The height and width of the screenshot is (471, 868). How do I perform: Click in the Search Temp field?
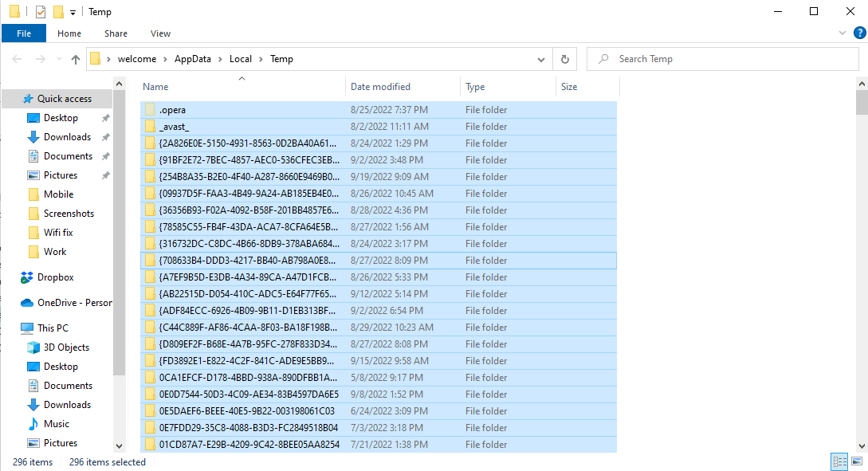(722, 59)
